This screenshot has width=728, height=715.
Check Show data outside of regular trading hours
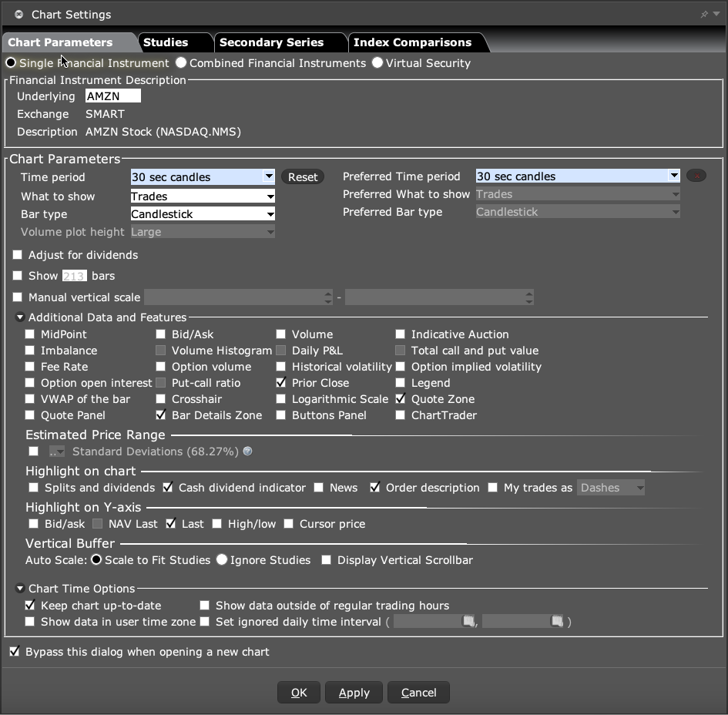tap(205, 606)
